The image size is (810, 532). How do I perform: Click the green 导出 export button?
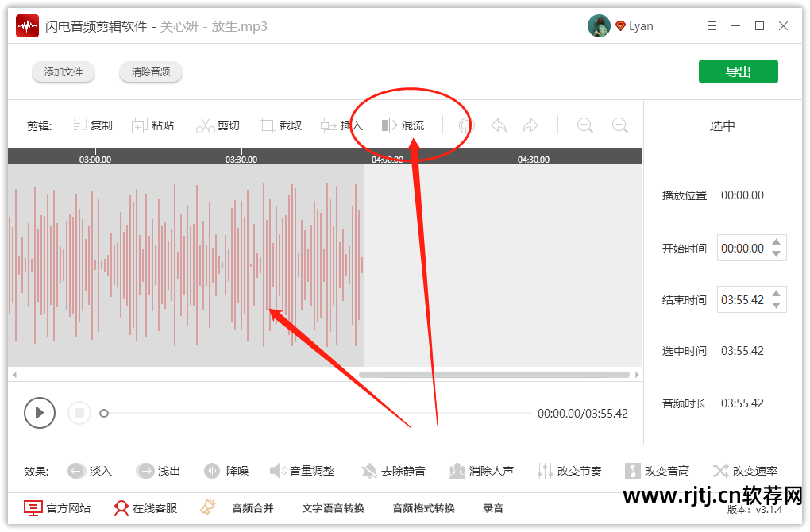pos(738,71)
